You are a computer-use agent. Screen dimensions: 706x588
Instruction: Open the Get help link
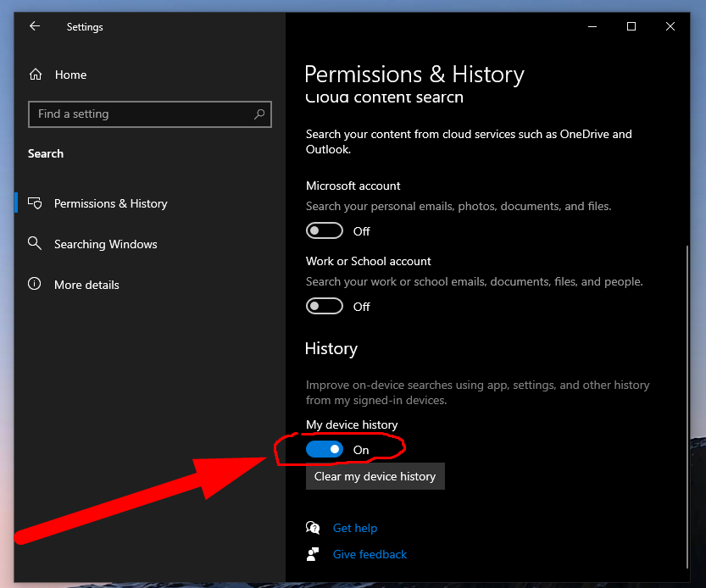pos(354,528)
